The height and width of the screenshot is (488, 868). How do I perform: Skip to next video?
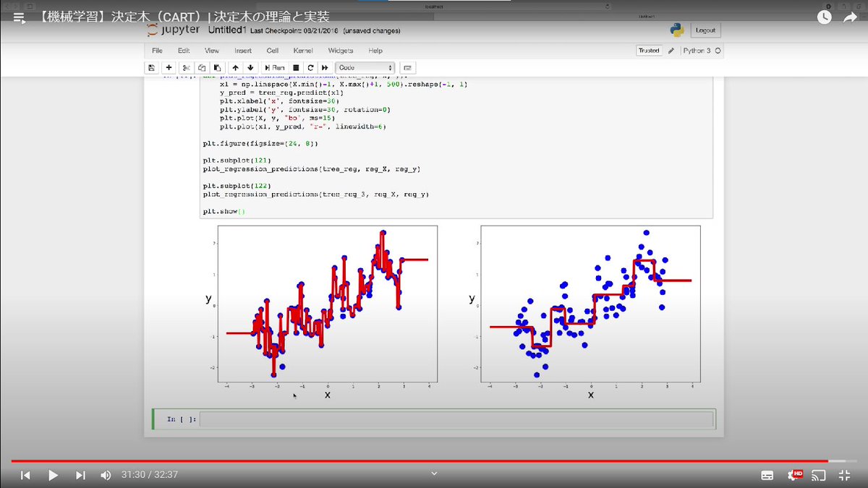(80, 475)
